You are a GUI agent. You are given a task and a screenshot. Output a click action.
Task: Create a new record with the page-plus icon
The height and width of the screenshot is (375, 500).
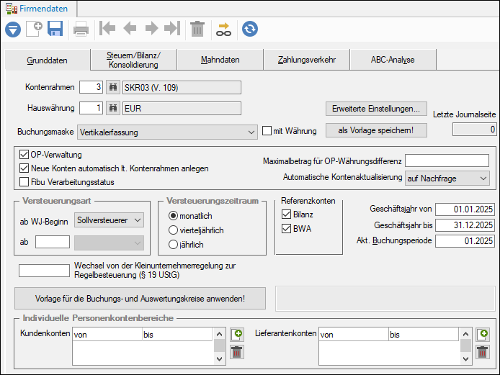pos(34,29)
